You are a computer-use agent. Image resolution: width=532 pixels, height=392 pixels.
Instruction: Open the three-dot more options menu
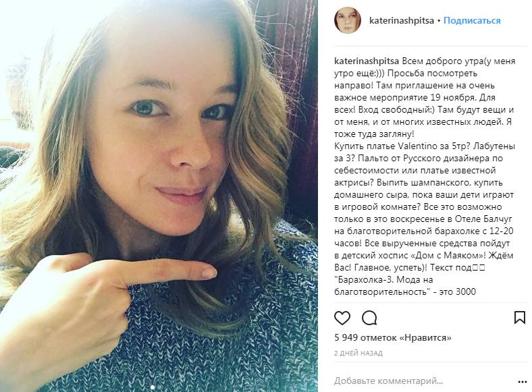tap(522, 382)
